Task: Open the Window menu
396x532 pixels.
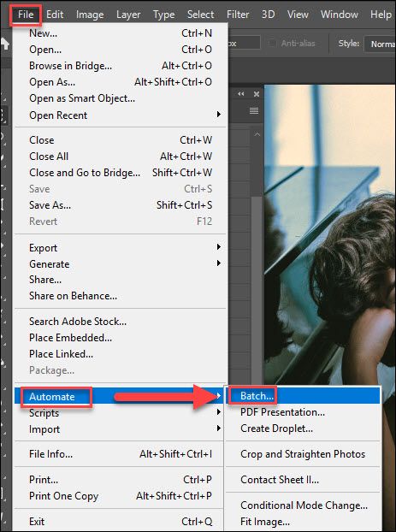Action: [340, 15]
